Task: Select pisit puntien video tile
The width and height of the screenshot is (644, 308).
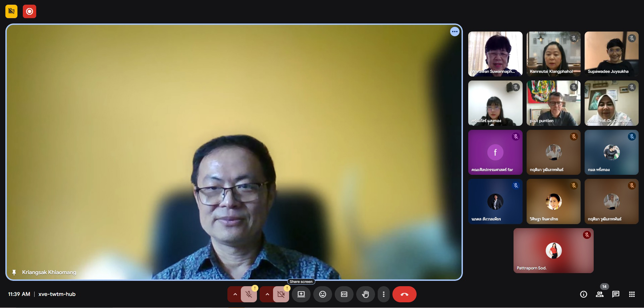Action: [553, 103]
